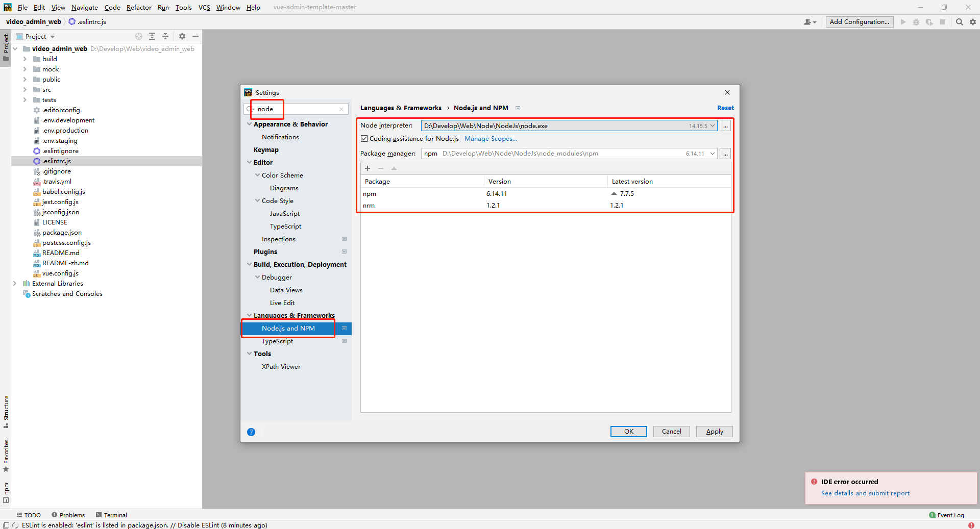980x529 pixels.
Task: Click the red error indicator in status bar
Action: point(971,525)
